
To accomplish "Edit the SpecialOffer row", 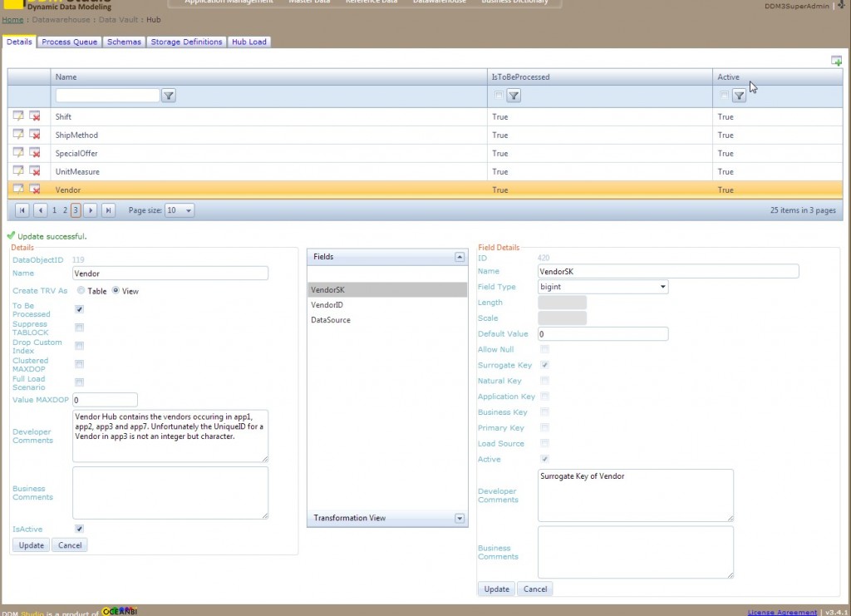I will click(x=18, y=153).
